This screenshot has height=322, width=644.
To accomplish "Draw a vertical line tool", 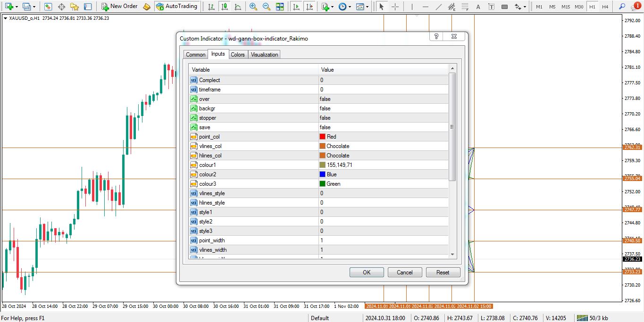I will pyautogui.click(x=411, y=7).
